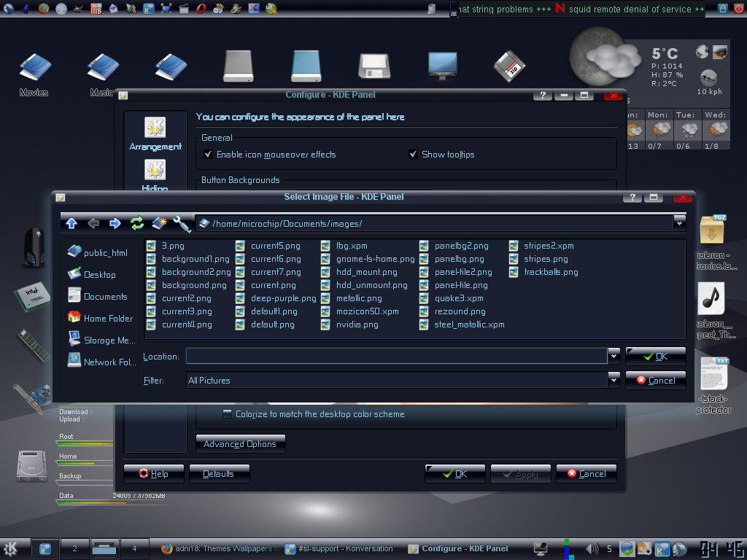Expand the path bar dropdown arrow
Image resolution: width=747 pixels, height=560 pixels.
679,222
